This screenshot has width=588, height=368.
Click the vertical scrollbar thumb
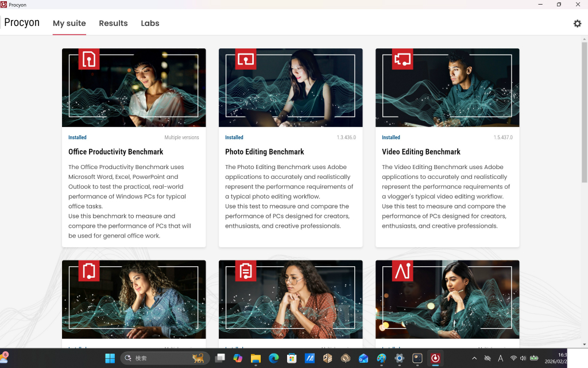click(x=584, y=112)
